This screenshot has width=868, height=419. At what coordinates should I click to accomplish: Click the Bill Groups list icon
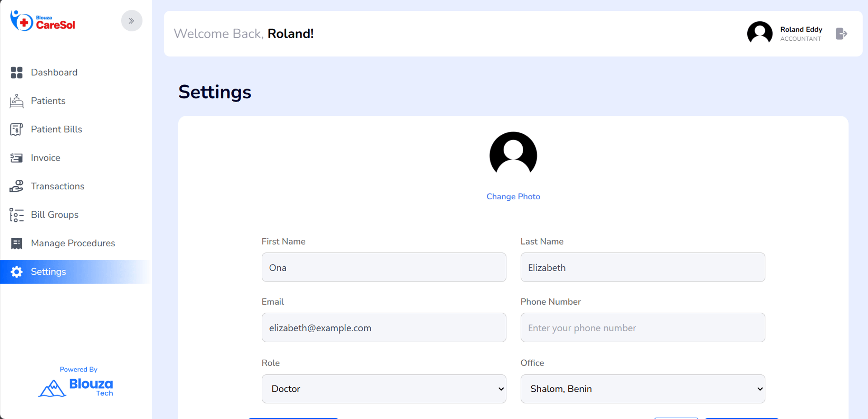point(17,215)
